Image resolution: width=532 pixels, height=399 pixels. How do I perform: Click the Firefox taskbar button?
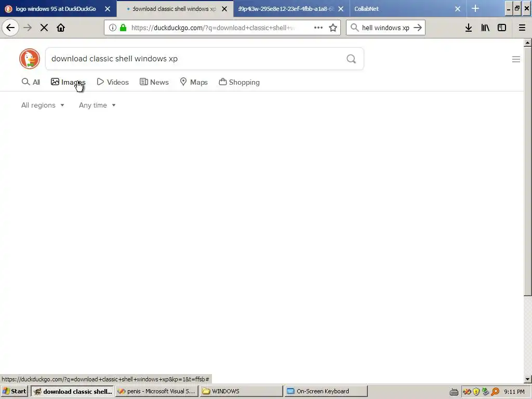pos(73,391)
